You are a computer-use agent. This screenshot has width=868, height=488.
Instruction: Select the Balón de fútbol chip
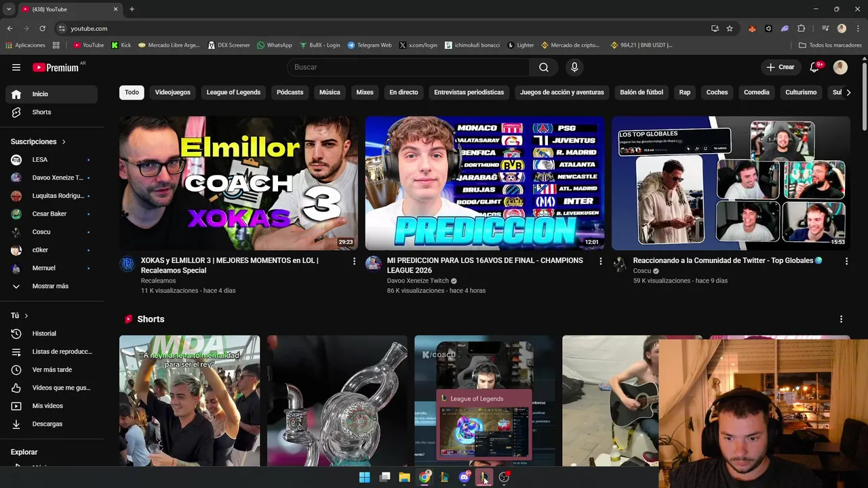[x=642, y=92]
